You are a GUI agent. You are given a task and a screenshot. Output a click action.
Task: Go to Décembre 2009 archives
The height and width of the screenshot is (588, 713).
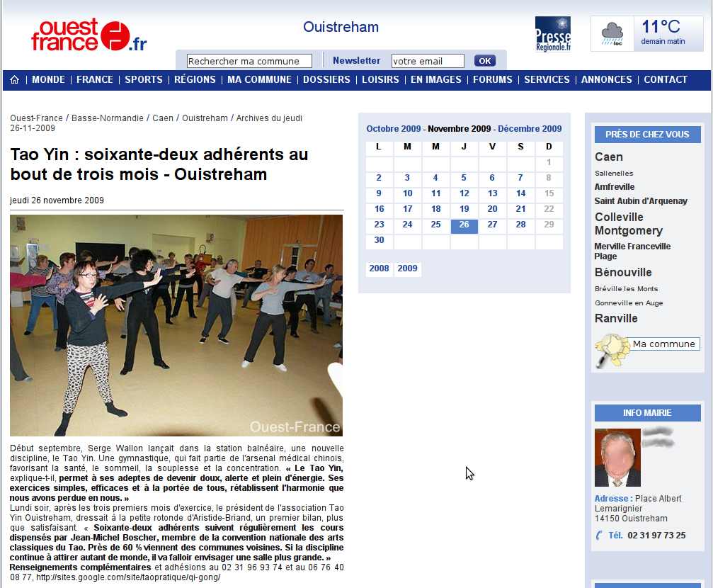click(x=530, y=129)
